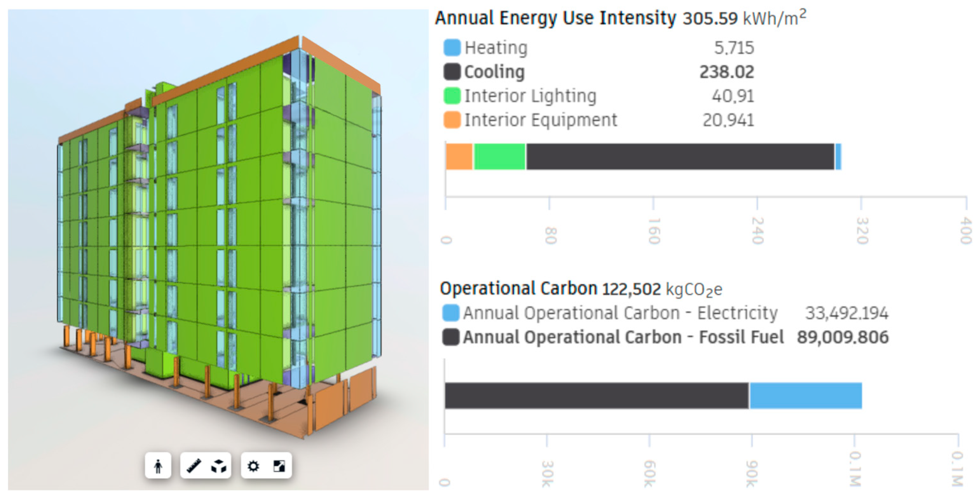980x498 pixels.
Task: Open the model explode tool
Action: point(218,466)
